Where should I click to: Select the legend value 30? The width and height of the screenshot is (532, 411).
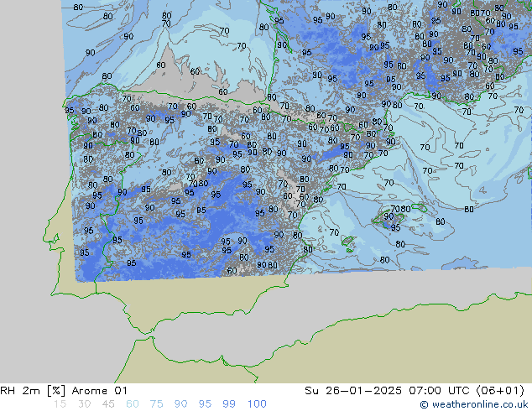click(x=84, y=404)
